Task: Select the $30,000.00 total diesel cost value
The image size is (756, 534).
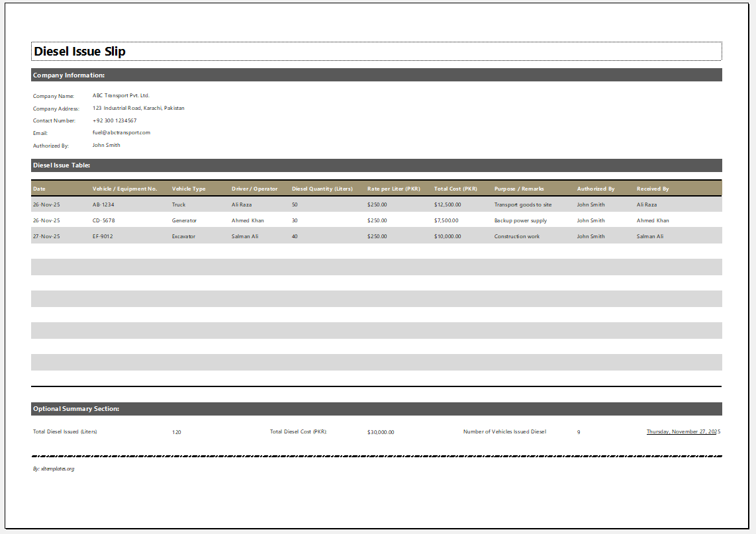Action: 381,432
